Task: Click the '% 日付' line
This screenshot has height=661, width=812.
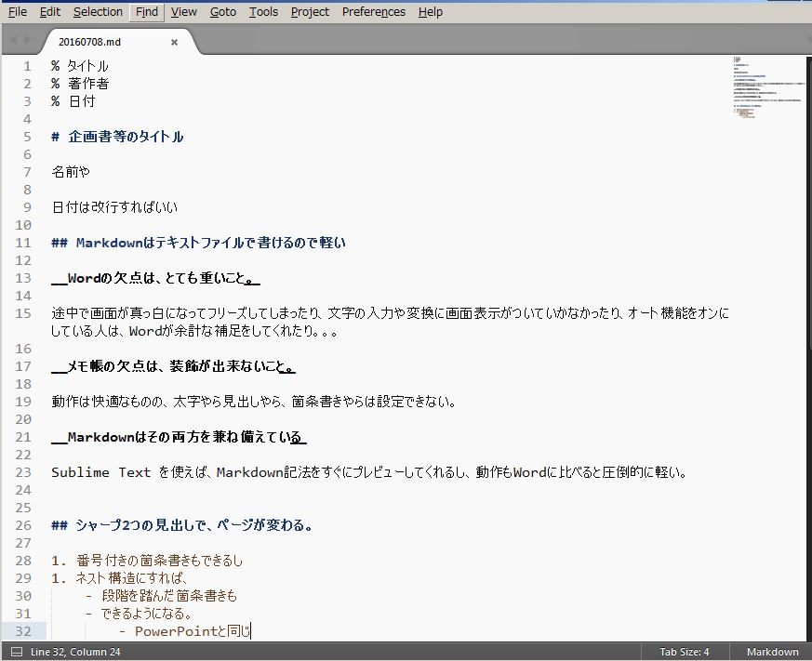Action: coord(73,101)
